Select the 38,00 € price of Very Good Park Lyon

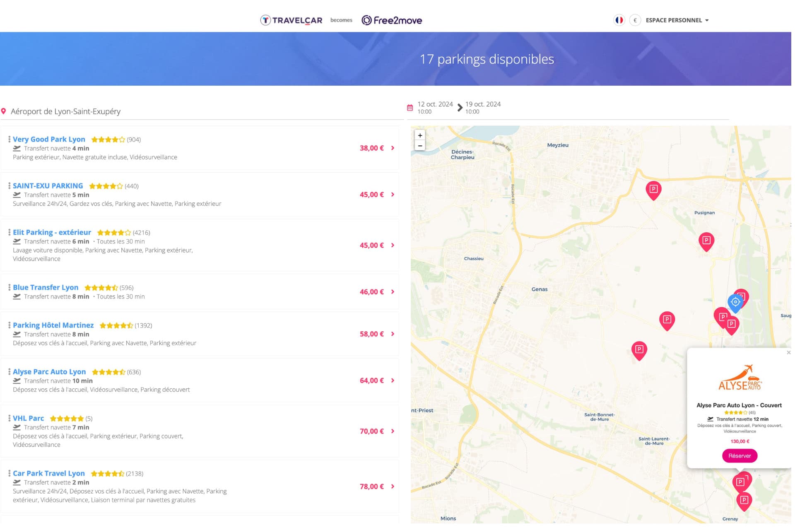tap(371, 148)
